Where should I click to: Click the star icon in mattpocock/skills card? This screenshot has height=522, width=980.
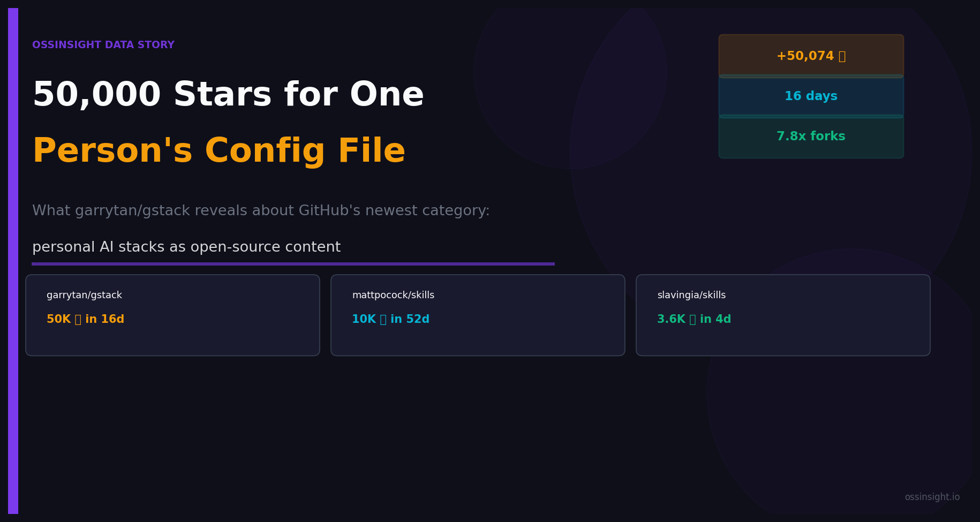click(x=382, y=319)
